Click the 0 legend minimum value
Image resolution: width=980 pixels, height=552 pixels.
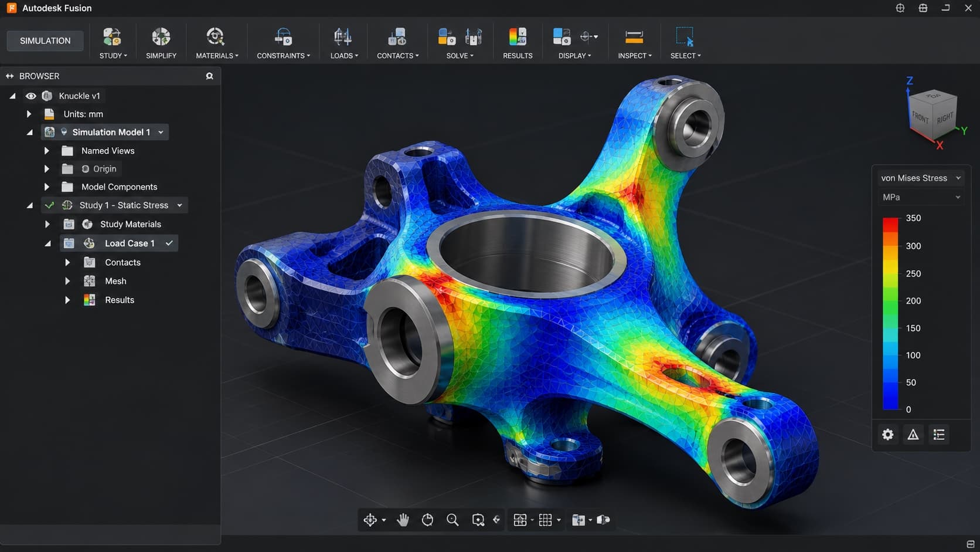[908, 409]
